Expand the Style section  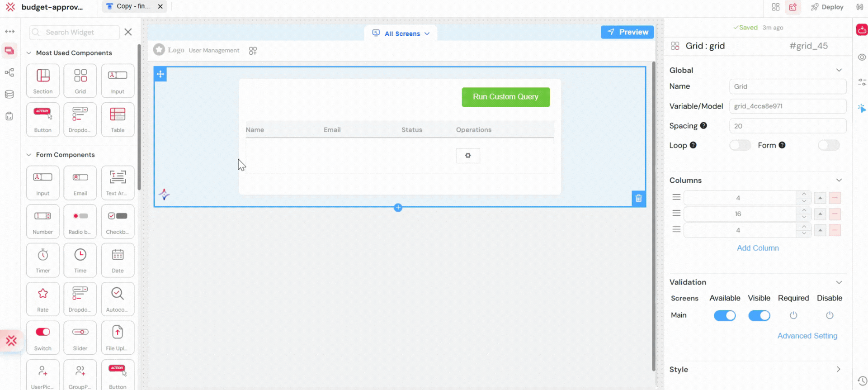click(x=838, y=369)
